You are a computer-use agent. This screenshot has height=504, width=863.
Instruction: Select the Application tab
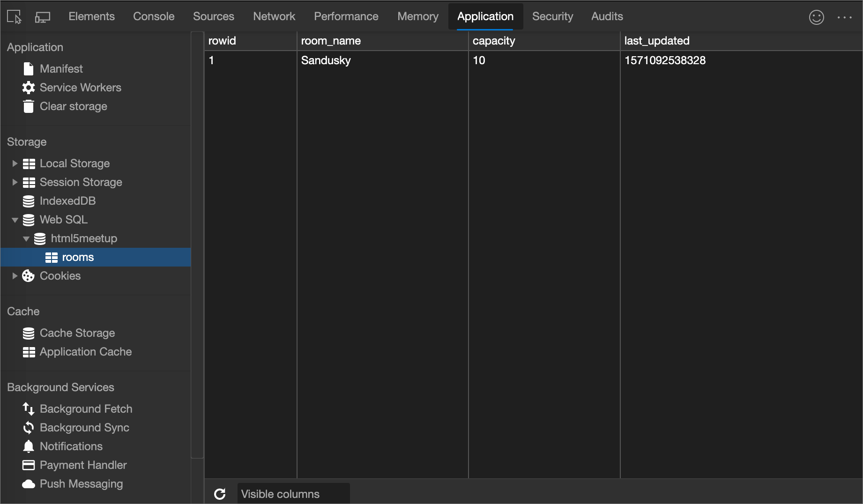point(485,16)
